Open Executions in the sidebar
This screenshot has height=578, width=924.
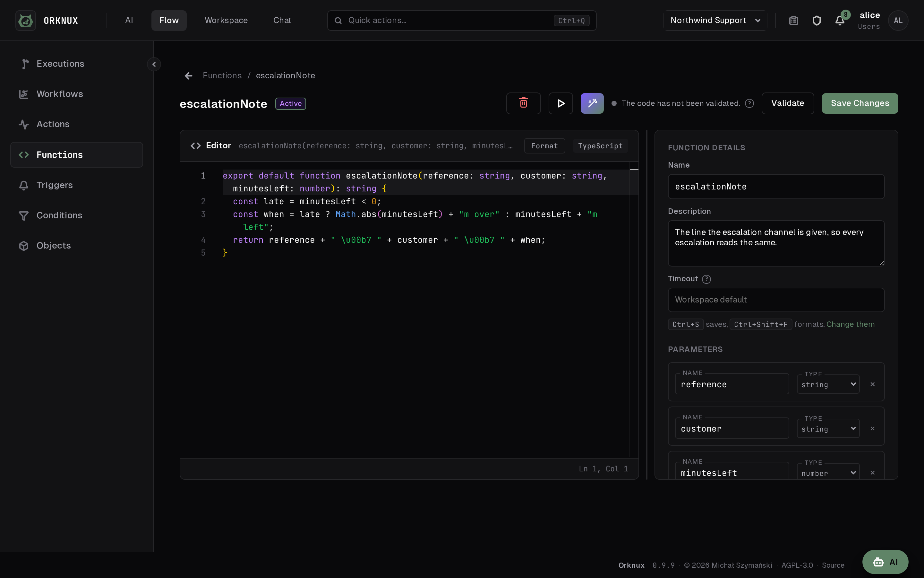(77, 64)
